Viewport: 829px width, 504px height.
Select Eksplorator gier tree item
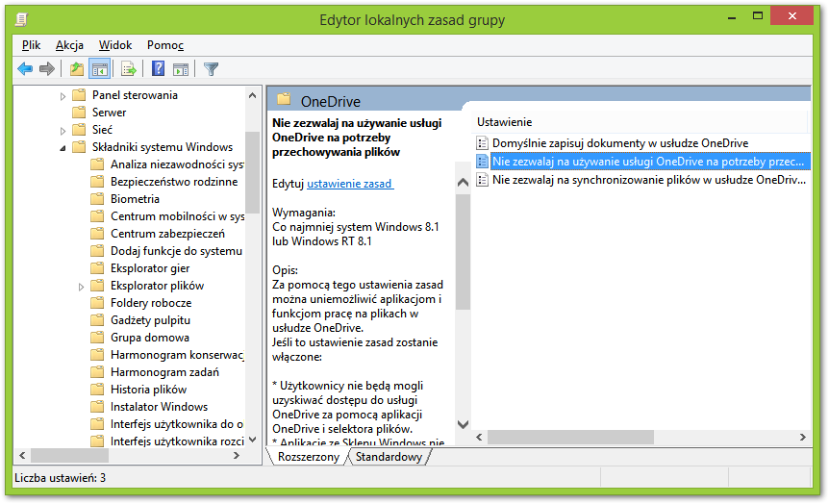tap(150, 268)
